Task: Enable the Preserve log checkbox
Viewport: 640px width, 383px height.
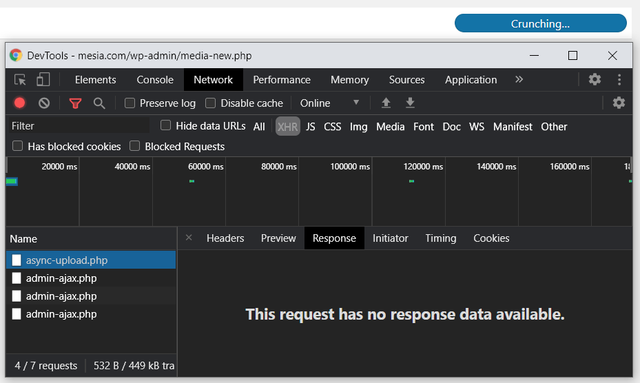Action: point(130,103)
